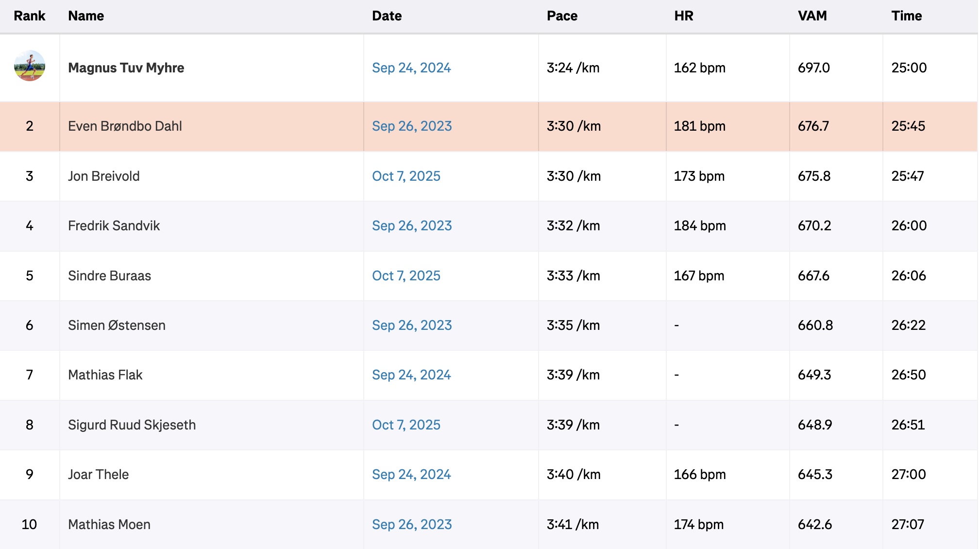Click Jon Breivold's name in the leaderboard
980x549 pixels.
pos(103,176)
